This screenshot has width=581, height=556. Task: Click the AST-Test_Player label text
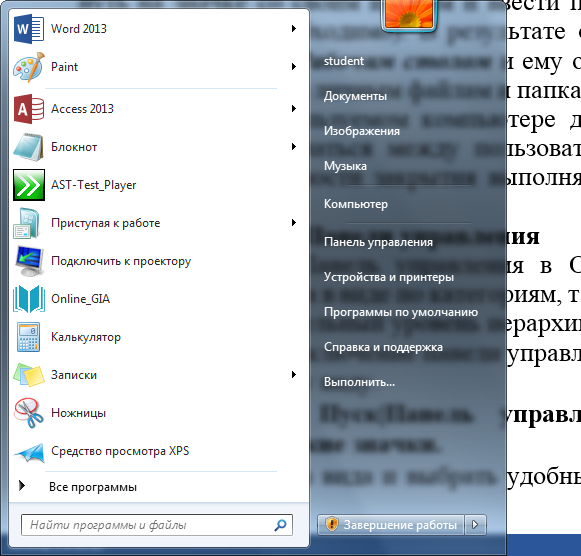94,185
